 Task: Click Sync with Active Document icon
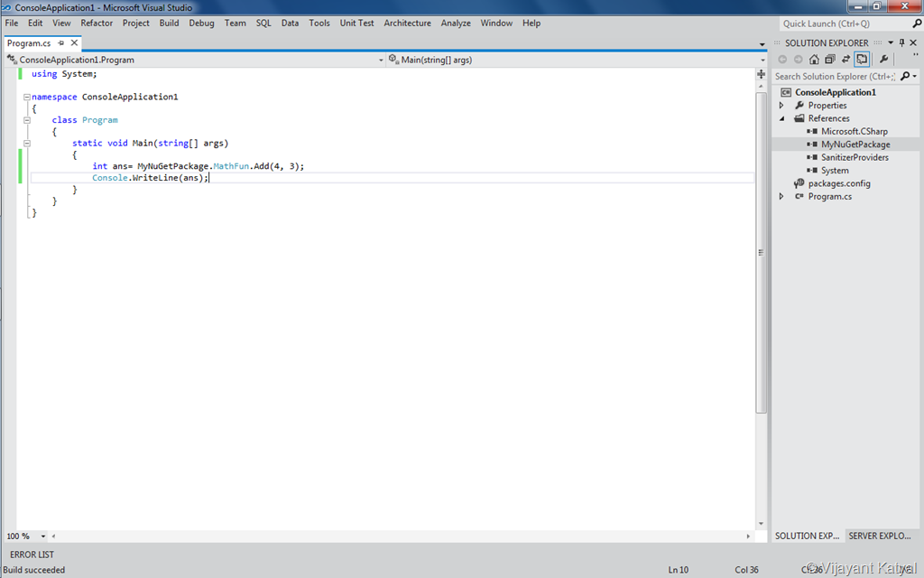845,59
